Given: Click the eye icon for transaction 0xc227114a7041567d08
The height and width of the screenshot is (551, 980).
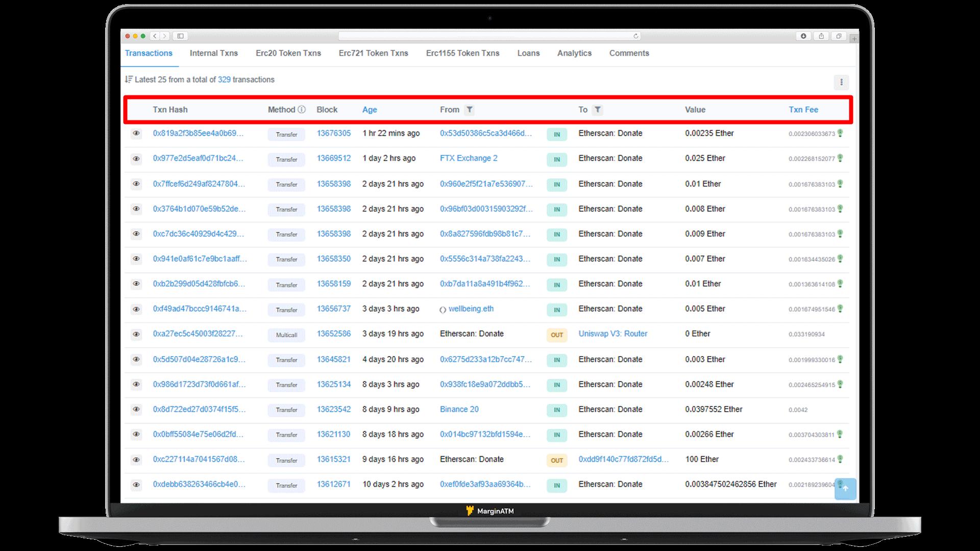Looking at the screenshot, I should (x=136, y=460).
